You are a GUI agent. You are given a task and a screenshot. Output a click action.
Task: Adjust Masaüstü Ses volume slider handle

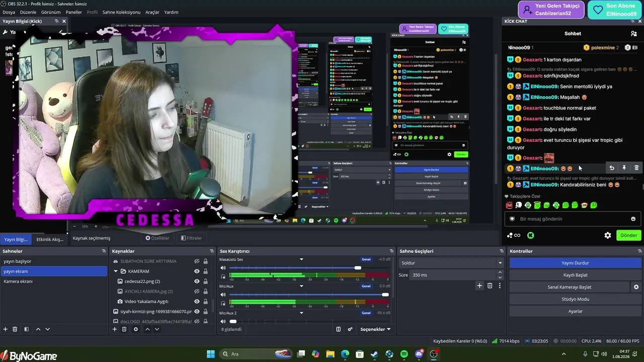(358, 268)
